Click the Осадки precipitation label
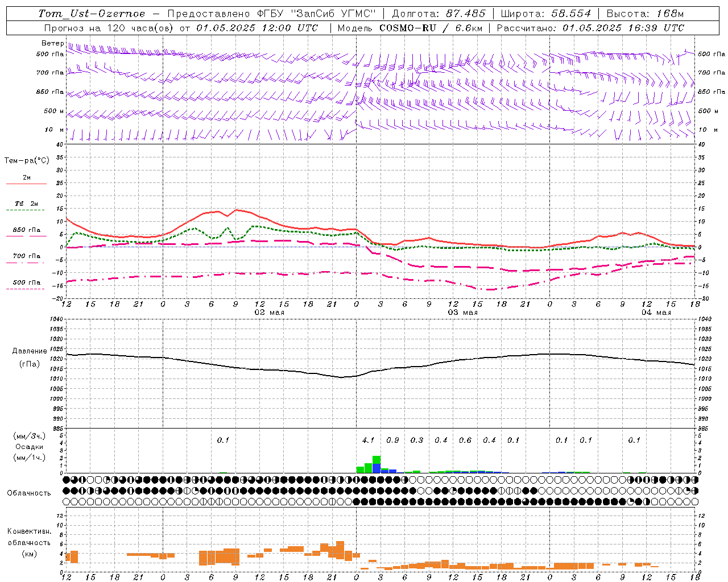Image resolution: width=728 pixels, height=582 pixels. coord(30,447)
